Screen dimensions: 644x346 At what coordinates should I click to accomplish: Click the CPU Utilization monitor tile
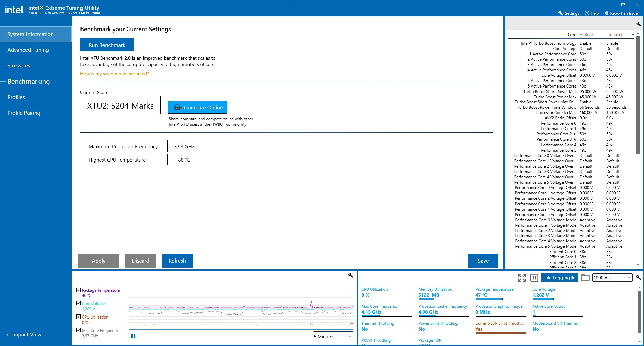coord(386,293)
